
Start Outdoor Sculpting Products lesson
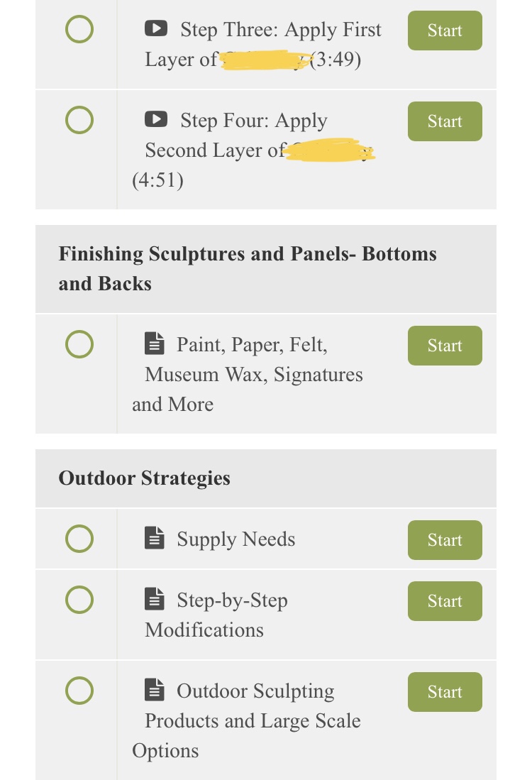[445, 692]
